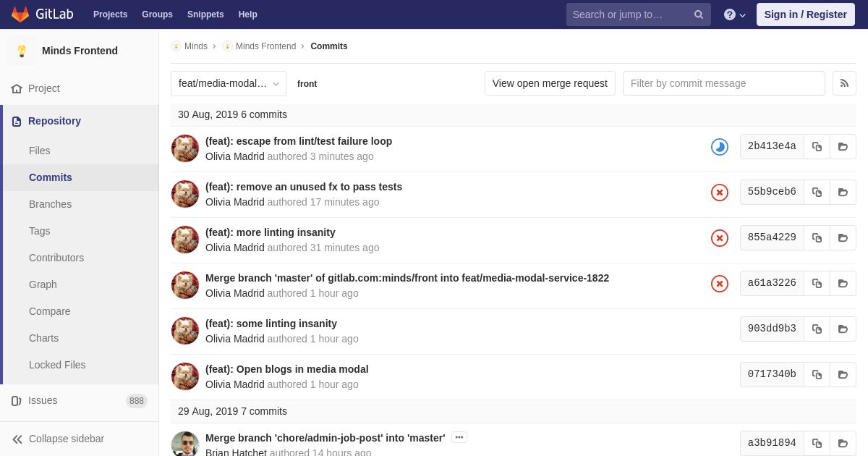This screenshot has width=868, height=456.
Task: Select Repository in sidebar
Action: (x=54, y=121)
